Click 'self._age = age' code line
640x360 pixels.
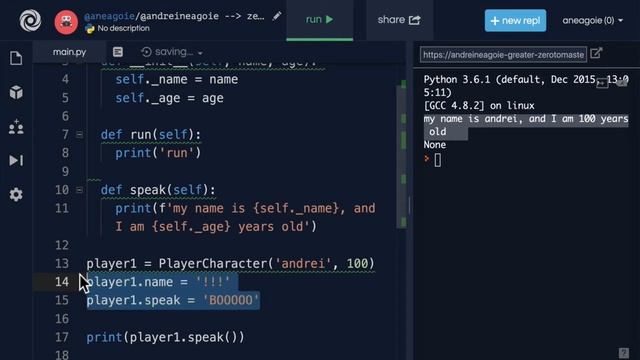point(169,98)
